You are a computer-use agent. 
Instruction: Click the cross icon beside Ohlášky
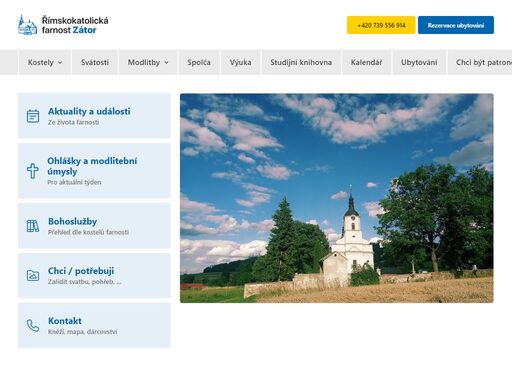(x=33, y=171)
